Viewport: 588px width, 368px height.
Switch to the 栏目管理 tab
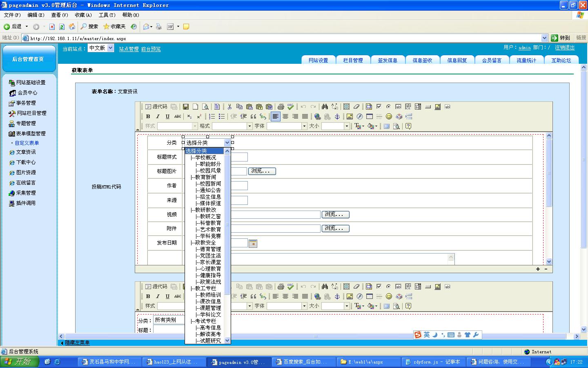(x=353, y=60)
